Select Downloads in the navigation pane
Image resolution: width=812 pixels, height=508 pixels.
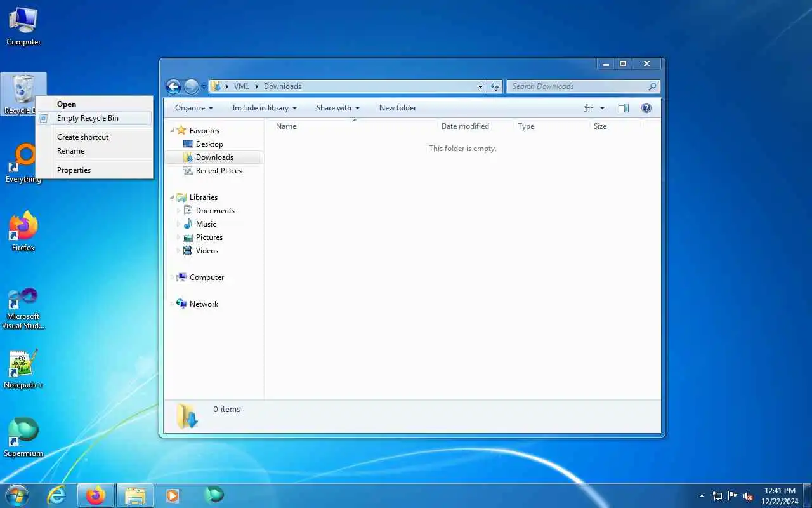[x=214, y=157]
